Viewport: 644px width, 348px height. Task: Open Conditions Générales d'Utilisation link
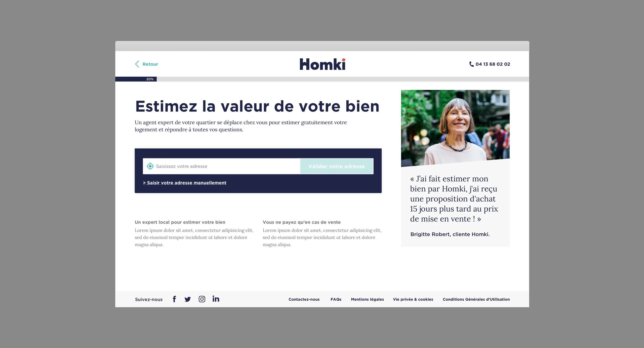pyautogui.click(x=476, y=299)
